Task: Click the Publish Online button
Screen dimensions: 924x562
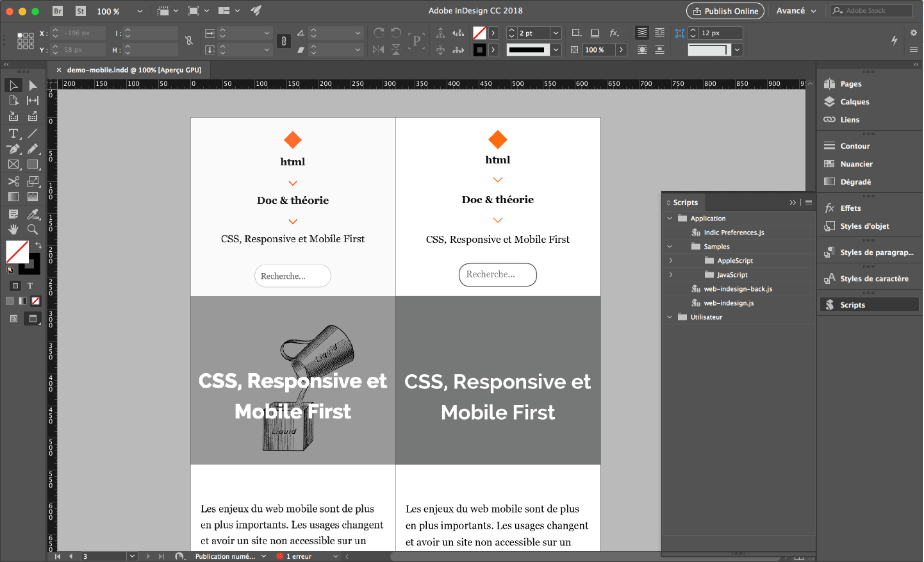Action: pos(725,11)
